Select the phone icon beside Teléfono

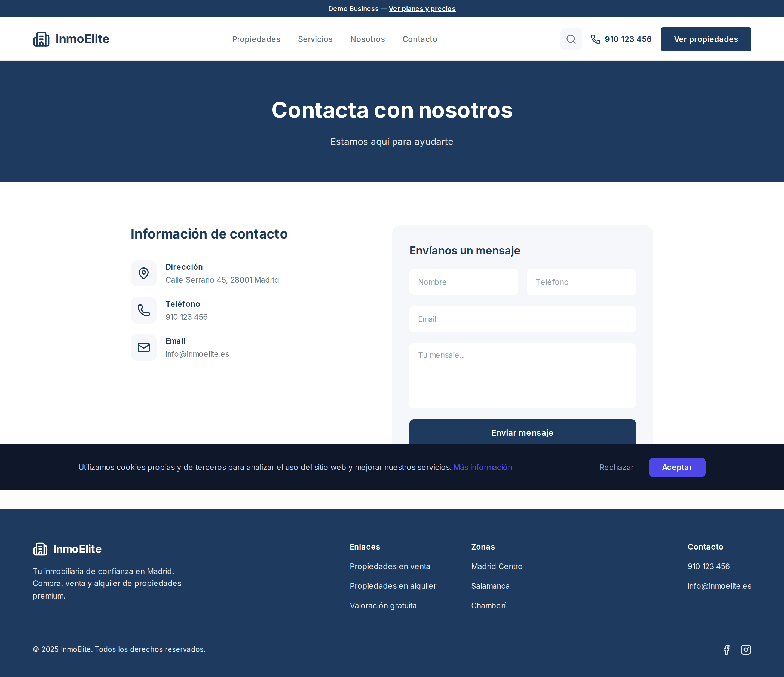tap(144, 310)
